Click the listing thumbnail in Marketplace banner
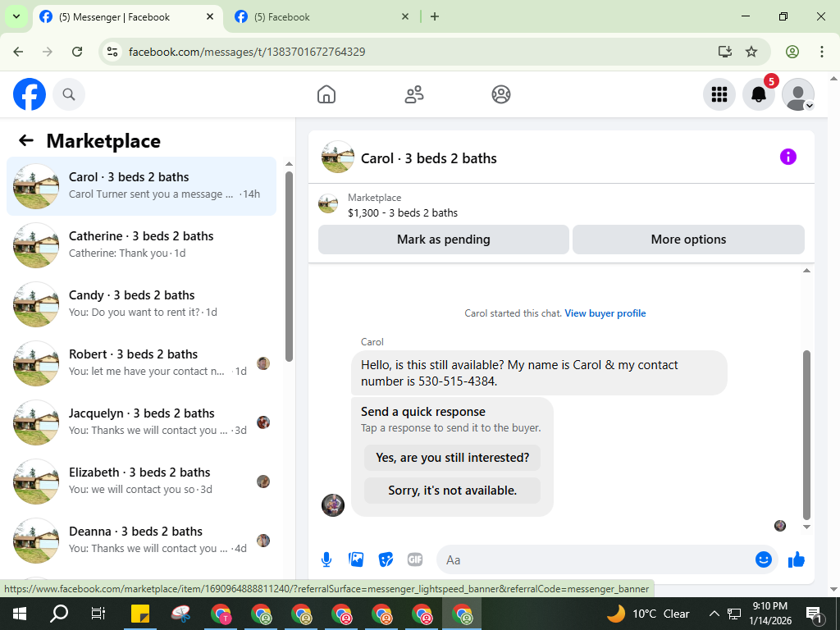 328,204
